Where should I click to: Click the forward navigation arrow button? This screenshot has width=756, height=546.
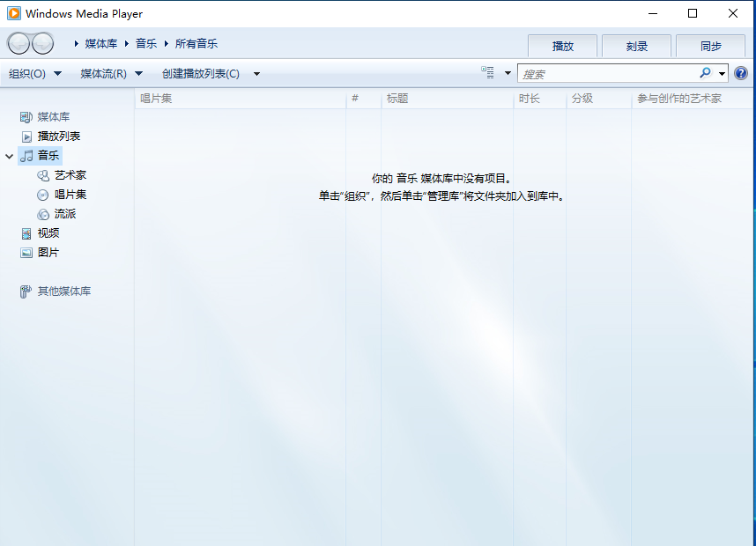point(42,43)
